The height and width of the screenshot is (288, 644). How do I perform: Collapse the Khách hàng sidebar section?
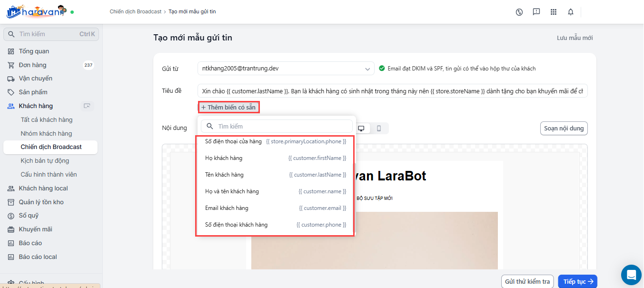pyautogui.click(x=36, y=106)
